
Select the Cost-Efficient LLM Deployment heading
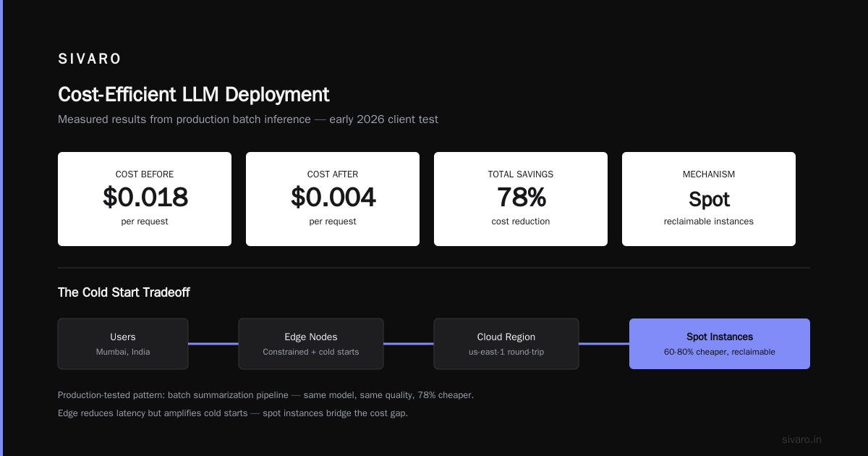[194, 94]
